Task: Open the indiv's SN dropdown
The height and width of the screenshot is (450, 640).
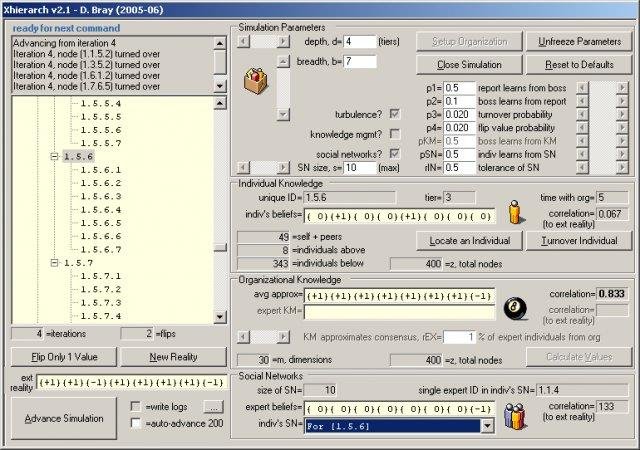Action: (487, 426)
